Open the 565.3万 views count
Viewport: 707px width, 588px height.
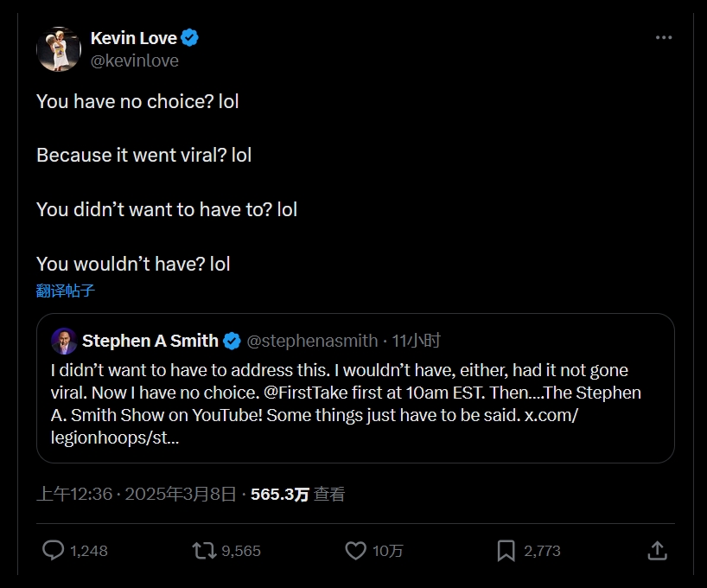pos(279,494)
